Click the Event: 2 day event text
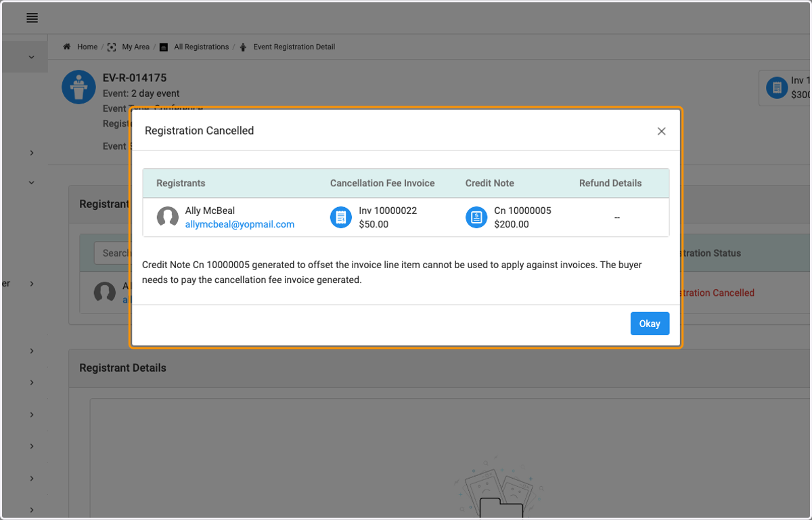This screenshot has height=520, width=812. tap(141, 93)
